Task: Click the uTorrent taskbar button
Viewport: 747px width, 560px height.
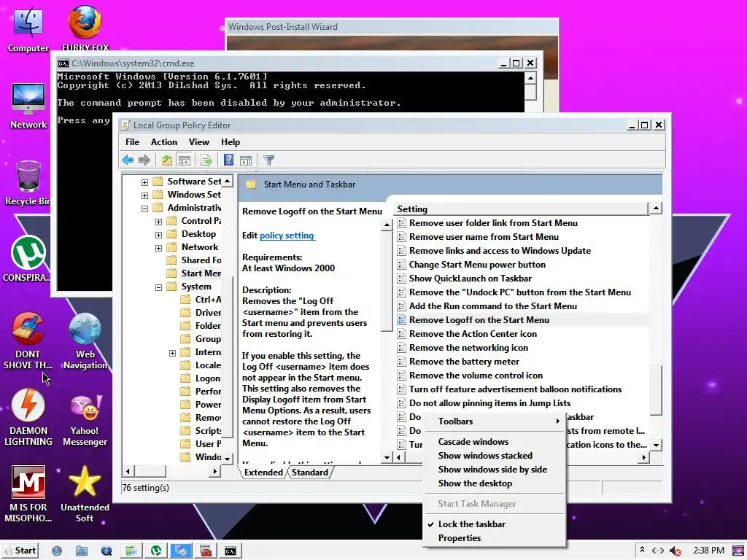Action: tap(156, 551)
